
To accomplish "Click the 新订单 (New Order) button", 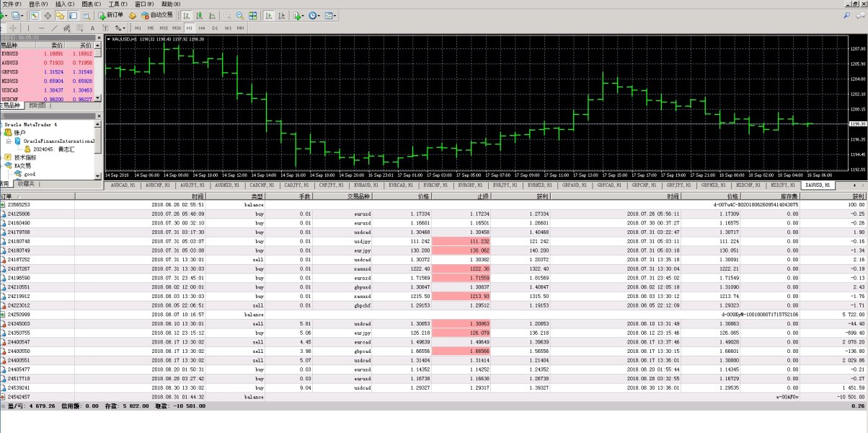I will pos(110,14).
